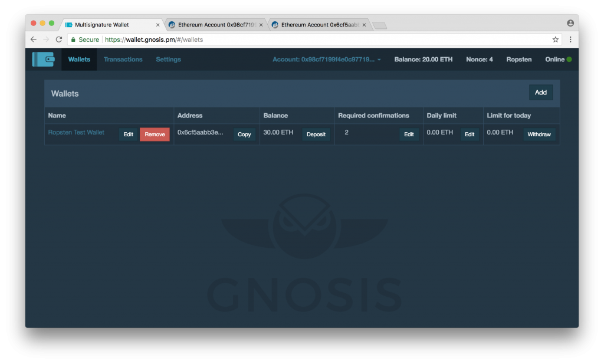Click the browser forward arrow

pos(46,40)
